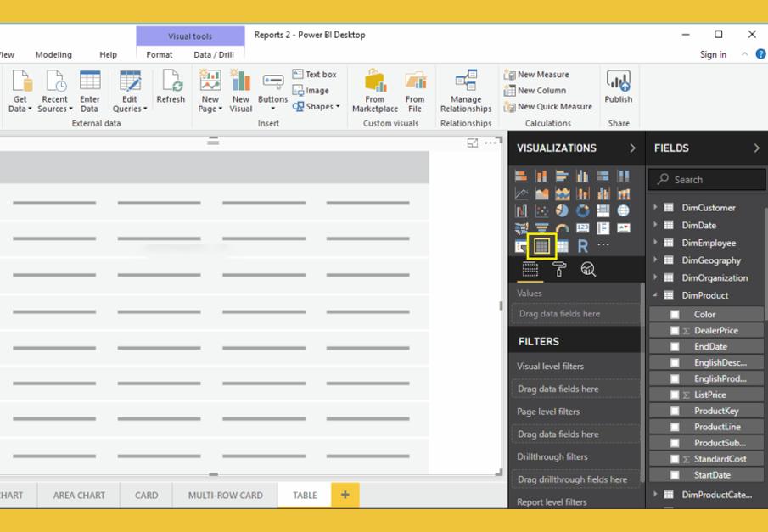Check the Color field checkbox
This screenshot has height=532, width=768.
(675, 315)
